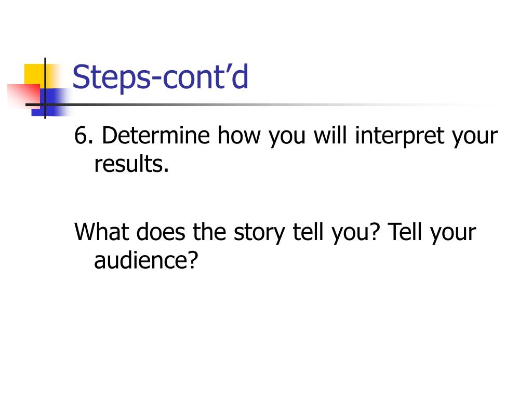Click the word "does" in the question line
This screenshot has height=399, width=532.
point(161,232)
